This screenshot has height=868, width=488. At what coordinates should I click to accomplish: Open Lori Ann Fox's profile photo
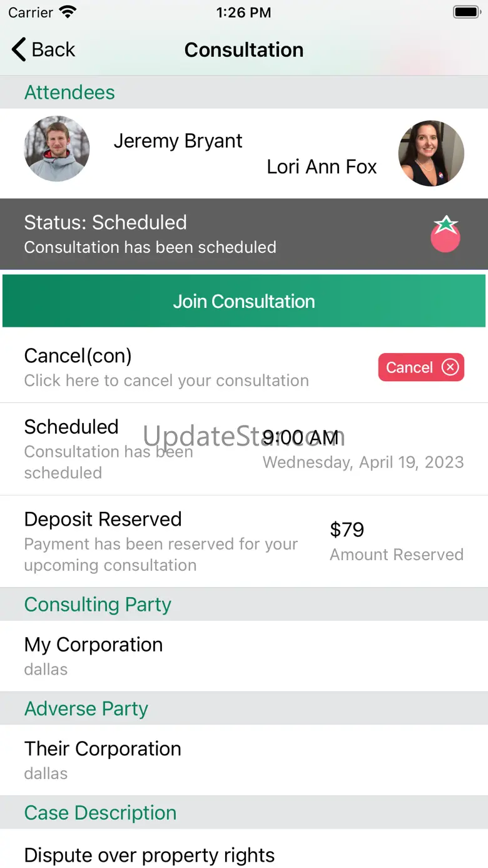click(431, 153)
